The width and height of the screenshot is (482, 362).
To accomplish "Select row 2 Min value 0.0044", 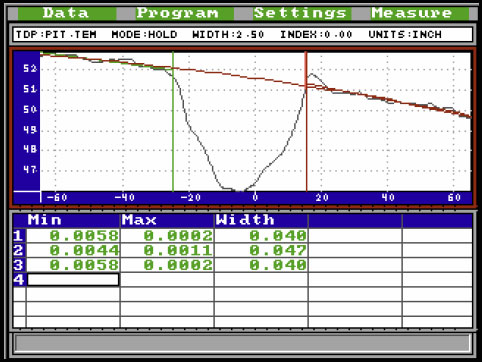I will pyautogui.click(x=73, y=250).
